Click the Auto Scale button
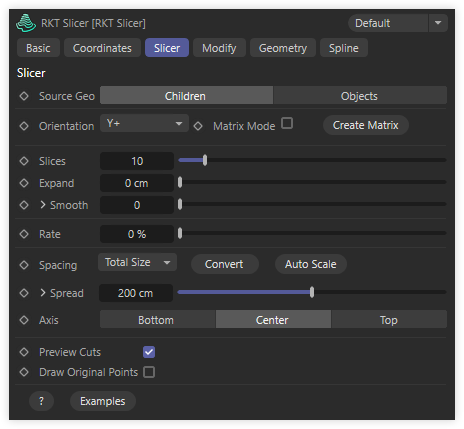Viewport: 464px width, 429px height. (311, 264)
